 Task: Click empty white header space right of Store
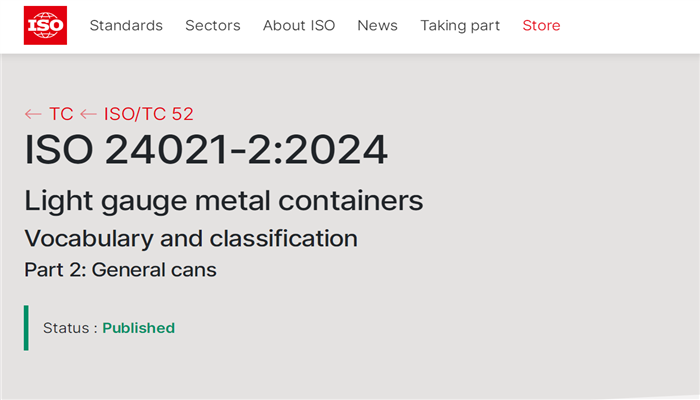630,26
